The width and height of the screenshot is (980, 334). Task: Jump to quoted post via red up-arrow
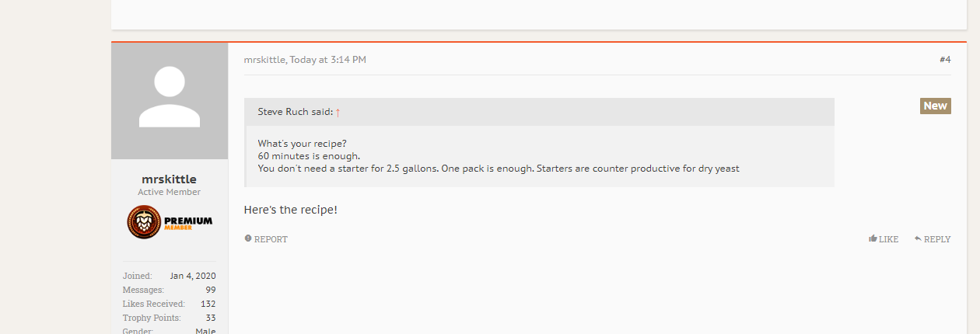(x=338, y=112)
